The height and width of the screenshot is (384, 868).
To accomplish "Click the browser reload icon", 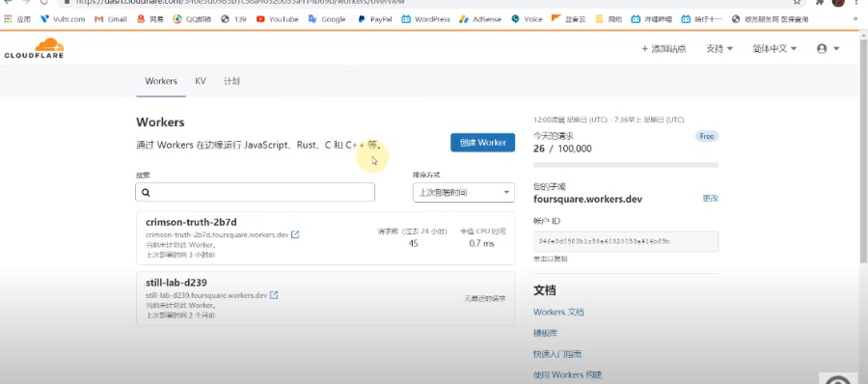I will 44,2.
